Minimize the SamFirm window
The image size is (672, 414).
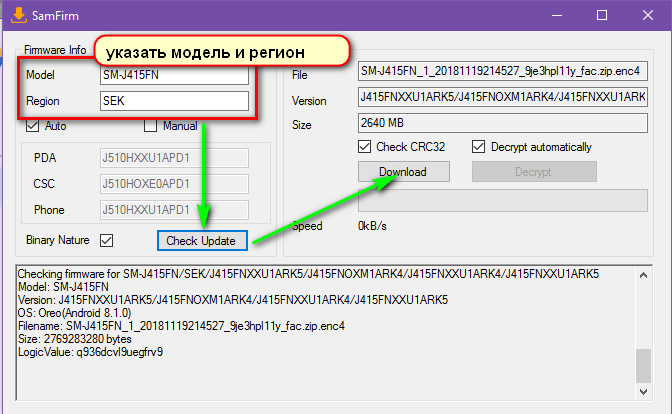tap(557, 16)
